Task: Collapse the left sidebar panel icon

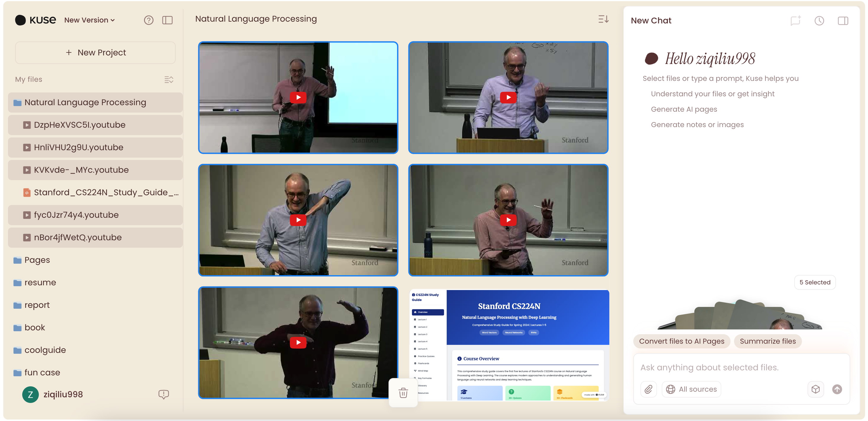Action: pos(167,20)
